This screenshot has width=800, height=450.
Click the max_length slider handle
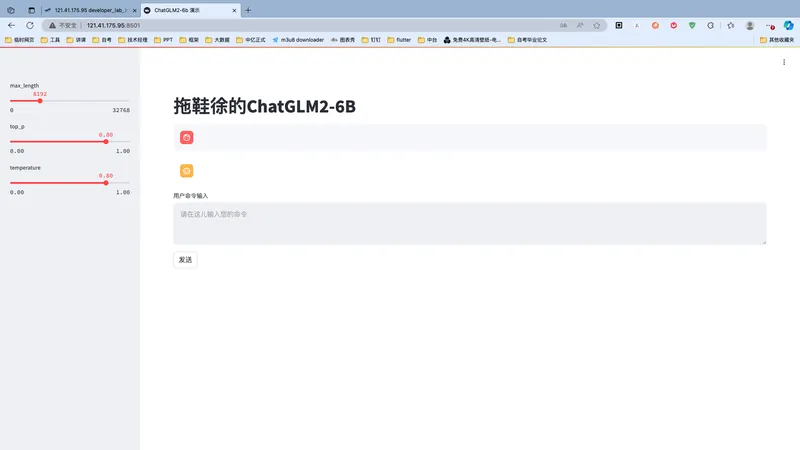(x=40, y=101)
